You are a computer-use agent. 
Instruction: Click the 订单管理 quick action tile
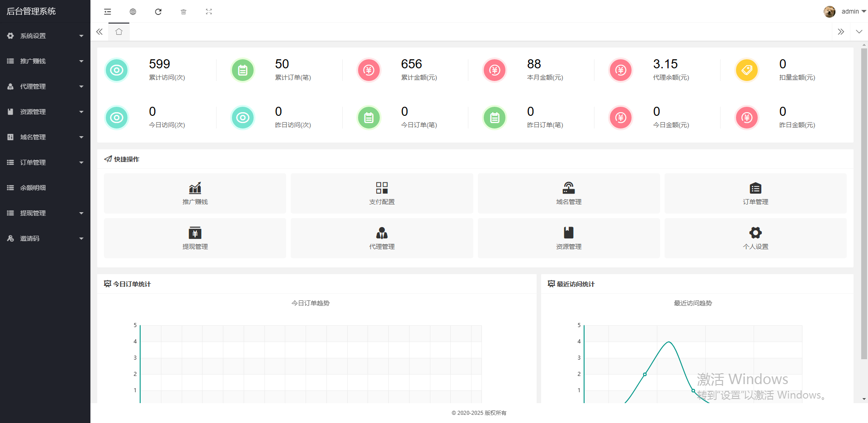coord(755,193)
